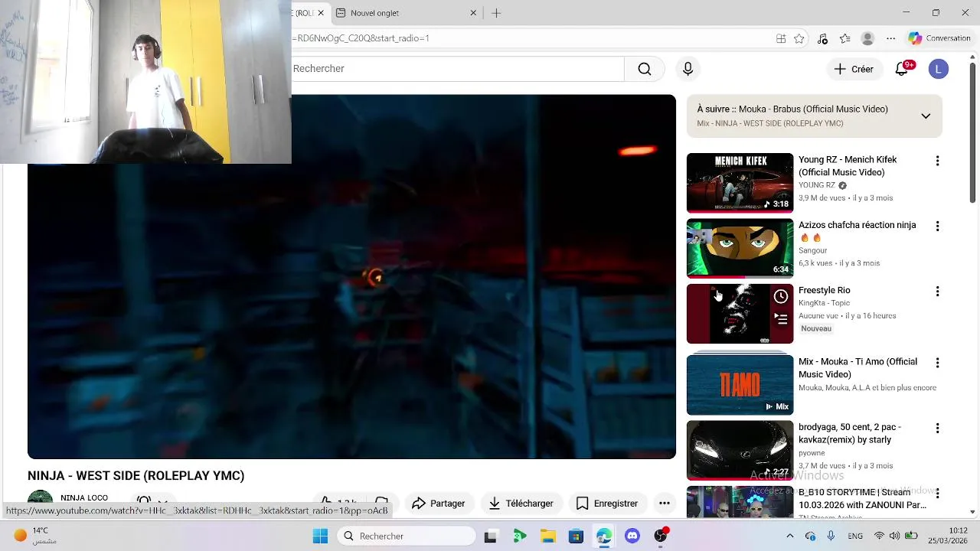Open the Wi-Fi network tray icon
Image resolution: width=980 pixels, height=551 pixels.
880,536
